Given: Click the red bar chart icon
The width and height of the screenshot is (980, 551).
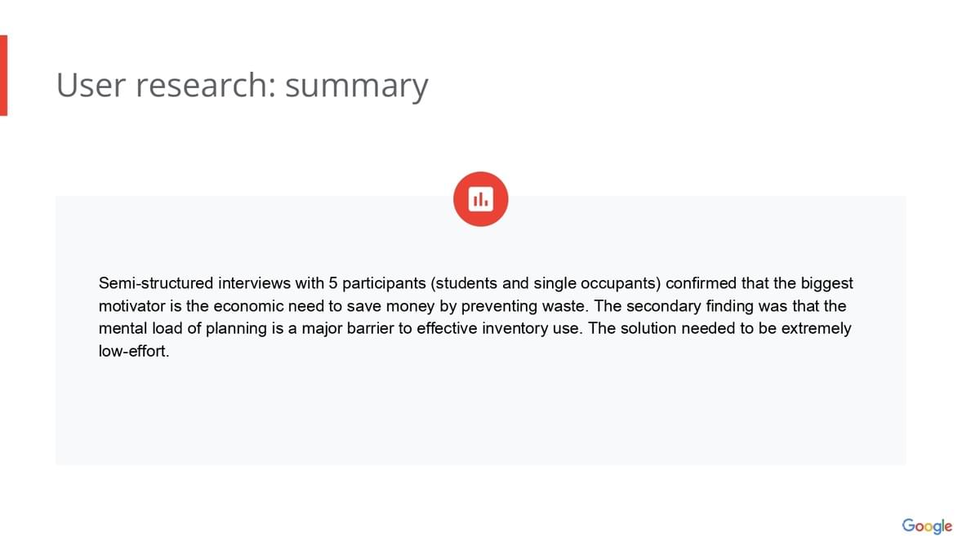Looking at the screenshot, I should [480, 198].
